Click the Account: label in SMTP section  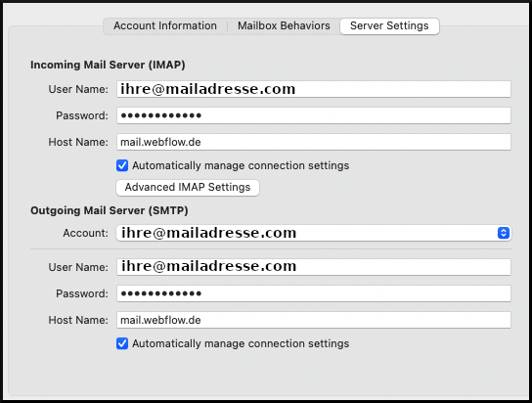click(85, 233)
